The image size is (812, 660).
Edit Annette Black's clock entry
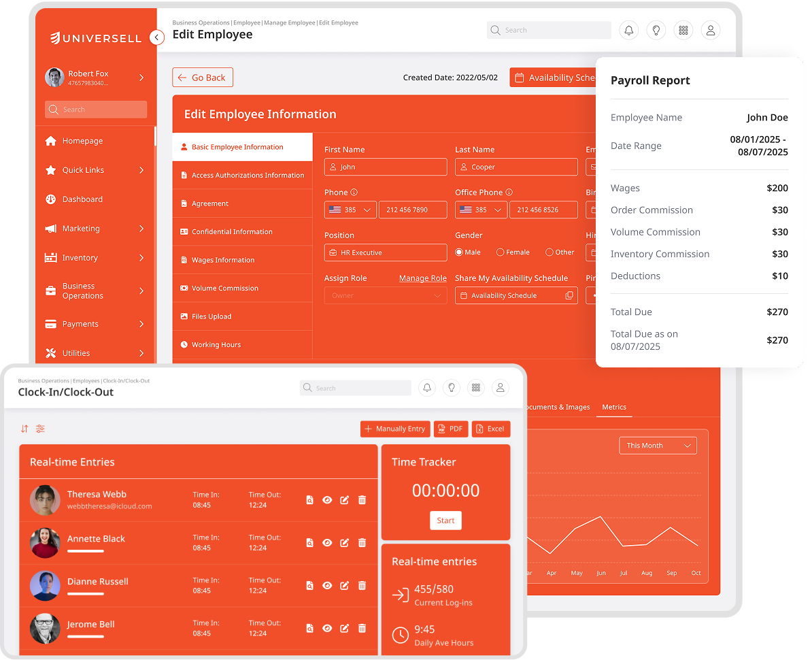click(x=344, y=542)
